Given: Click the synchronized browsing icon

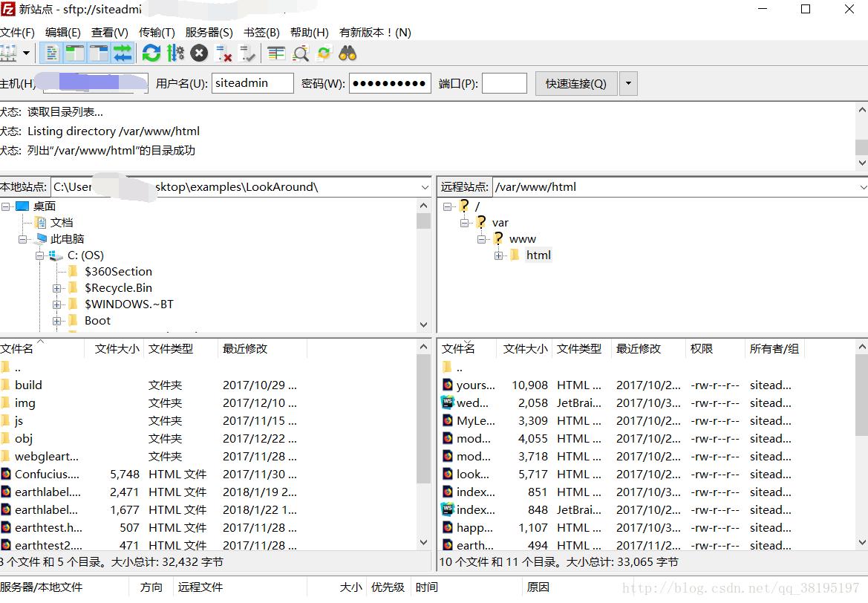Looking at the screenshot, I should (x=324, y=53).
